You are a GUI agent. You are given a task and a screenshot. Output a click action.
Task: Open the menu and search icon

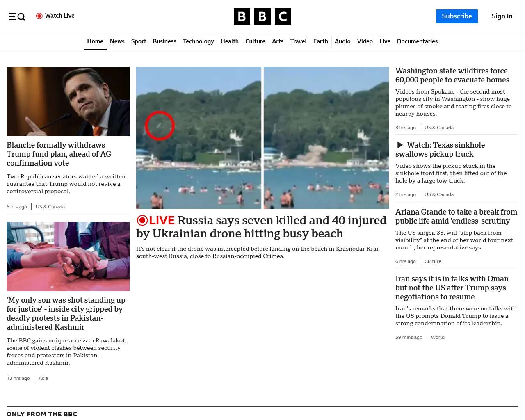click(17, 16)
